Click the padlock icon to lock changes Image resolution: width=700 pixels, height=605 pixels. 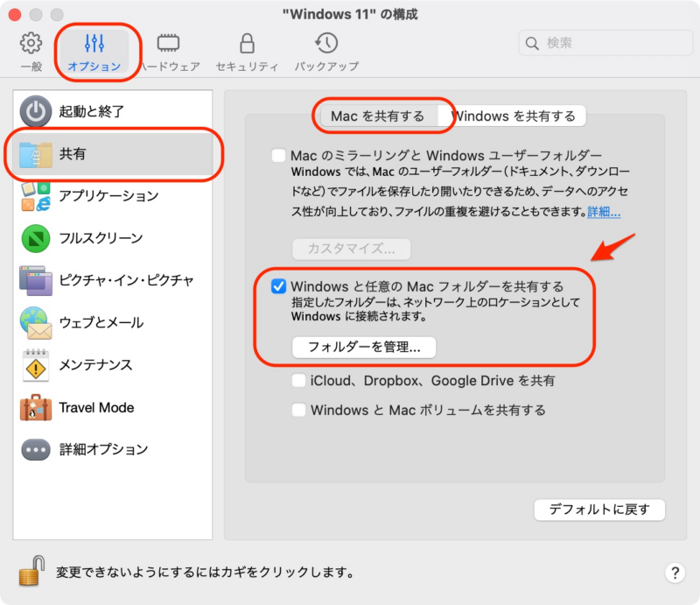click(x=32, y=570)
